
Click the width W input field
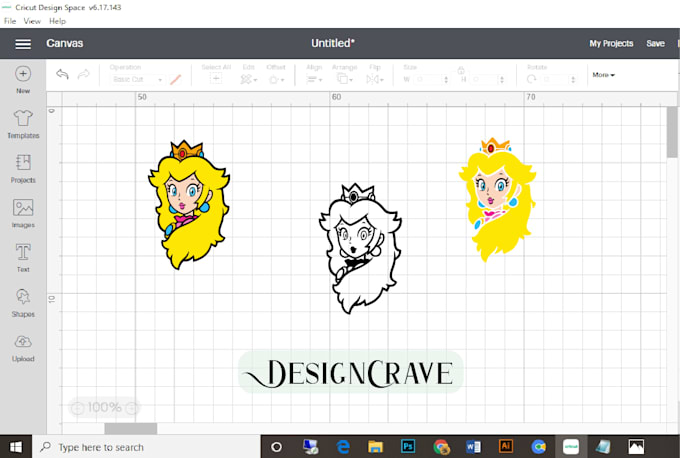coord(427,79)
